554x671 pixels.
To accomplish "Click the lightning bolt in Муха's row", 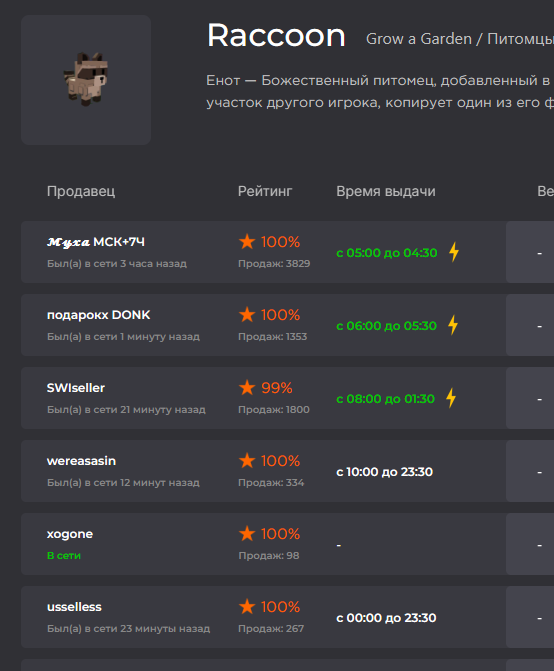I will [x=454, y=252].
